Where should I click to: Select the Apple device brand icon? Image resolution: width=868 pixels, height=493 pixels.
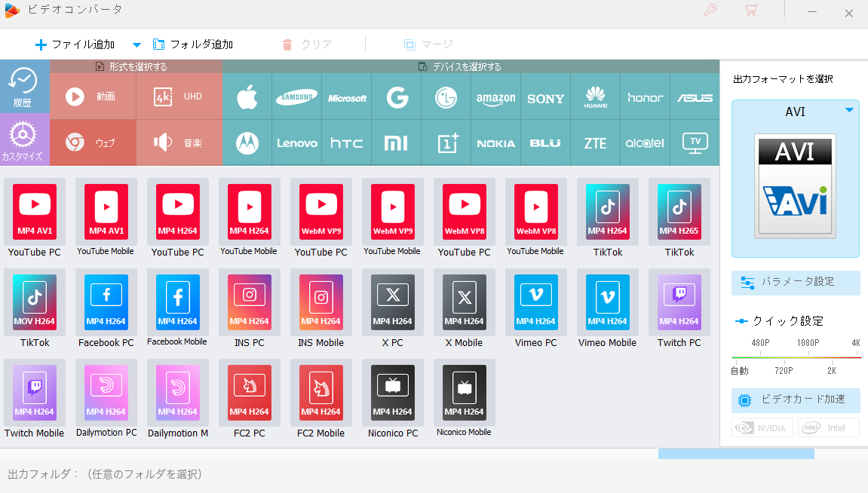[x=247, y=96]
